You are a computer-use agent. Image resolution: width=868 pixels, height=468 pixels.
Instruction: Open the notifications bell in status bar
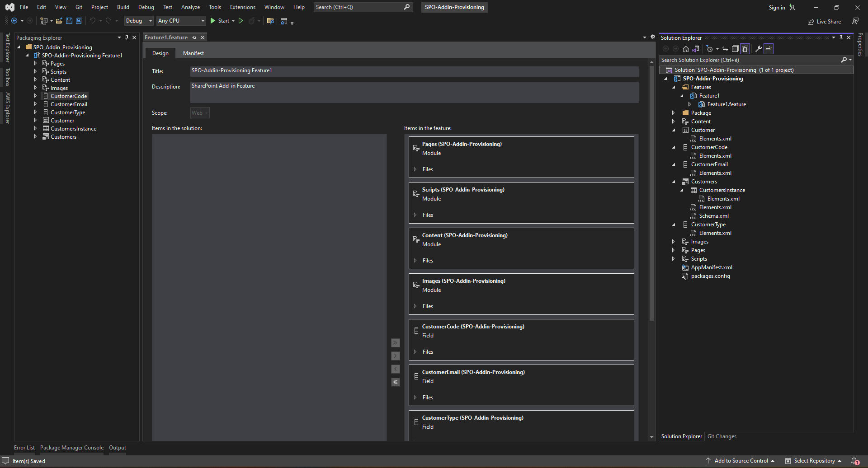tap(855, 461)
